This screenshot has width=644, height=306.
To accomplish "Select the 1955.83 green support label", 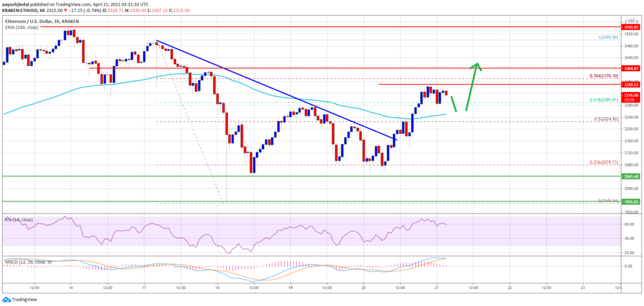I will click(632, 201).
